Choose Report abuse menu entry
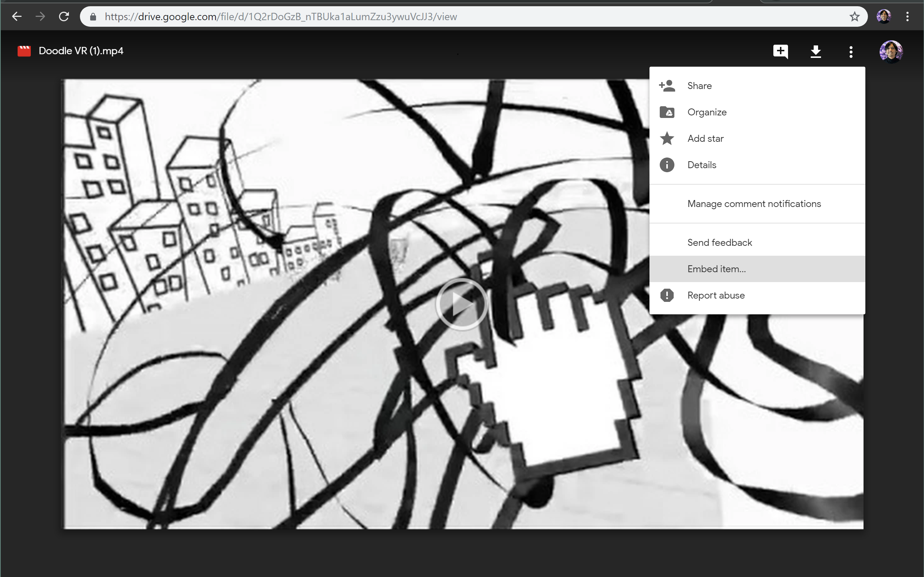924x577 pixels. (x=757, y=295)
